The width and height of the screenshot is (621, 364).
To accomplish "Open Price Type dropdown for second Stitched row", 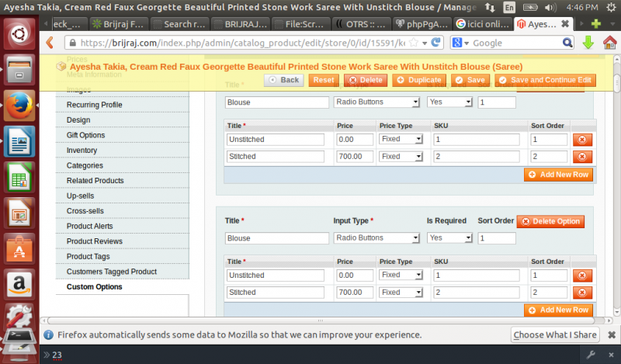I will tap(401, 293).
